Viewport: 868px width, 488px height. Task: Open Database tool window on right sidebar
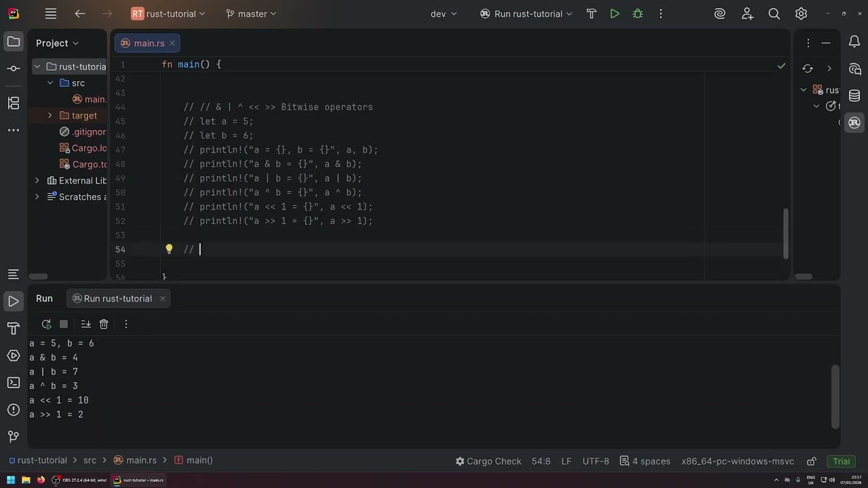854,96
